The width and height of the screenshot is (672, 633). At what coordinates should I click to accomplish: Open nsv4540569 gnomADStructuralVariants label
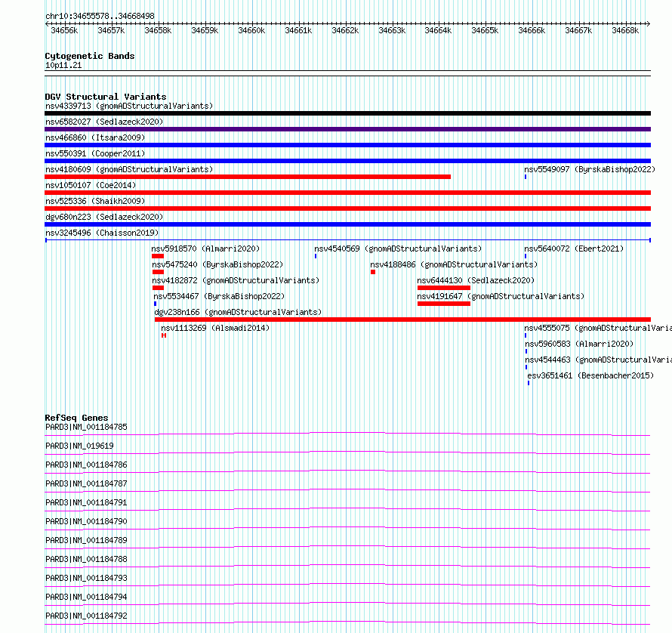pyautogui.click(x=398, y=249)
